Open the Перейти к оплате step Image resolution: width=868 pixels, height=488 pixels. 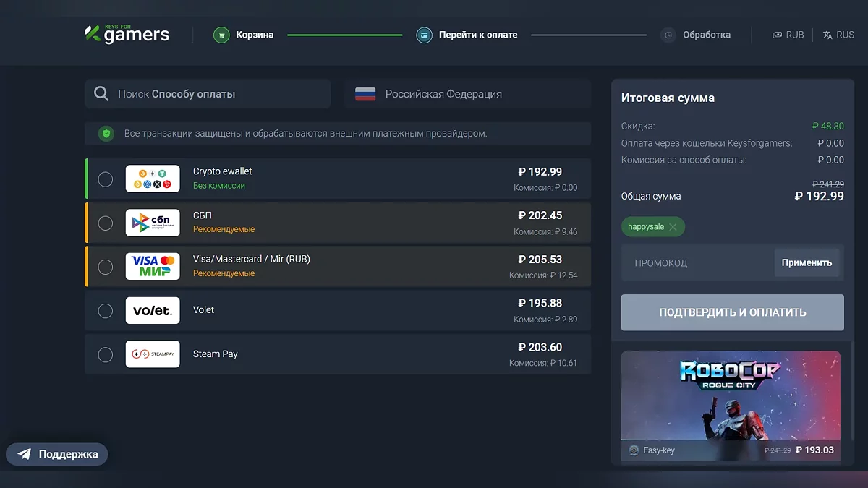coord(478,35)
